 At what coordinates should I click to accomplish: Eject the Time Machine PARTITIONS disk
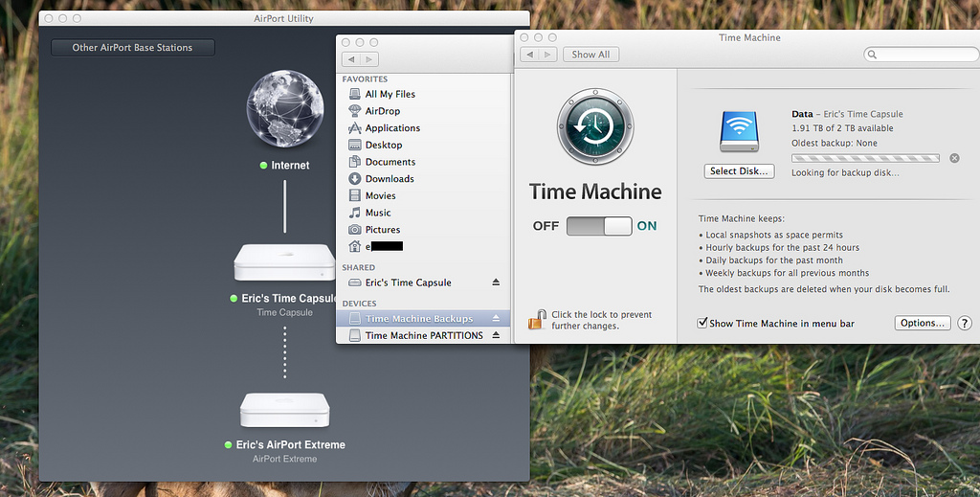pos(496,335)
